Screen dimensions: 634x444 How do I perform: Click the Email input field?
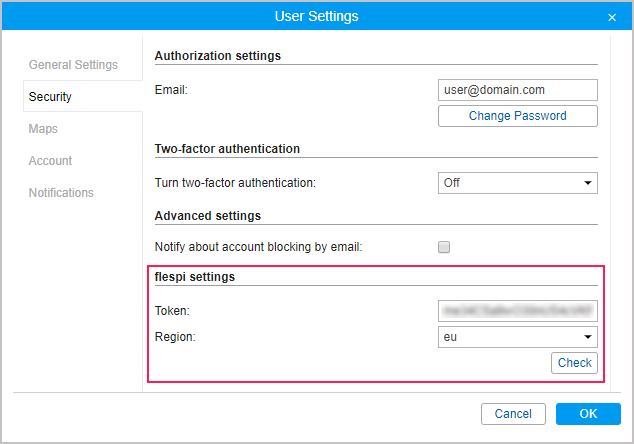pyautogui.click(x=517, y=90)
